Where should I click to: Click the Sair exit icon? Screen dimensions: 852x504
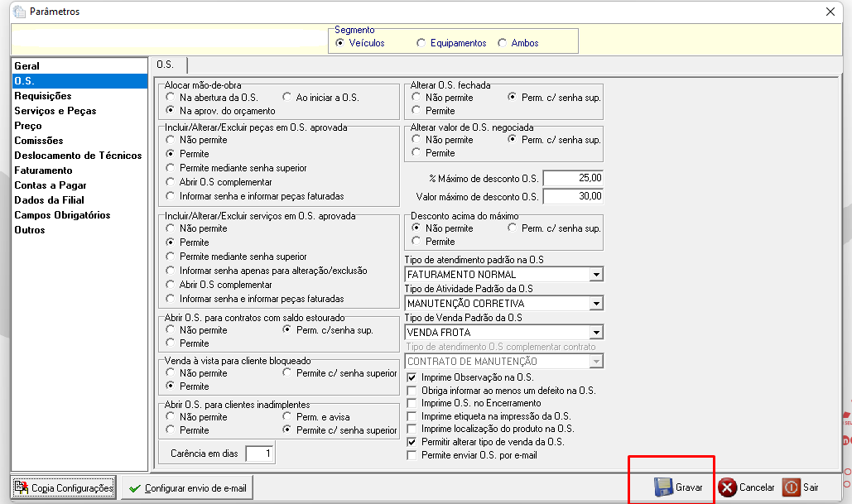click(792, 487)
